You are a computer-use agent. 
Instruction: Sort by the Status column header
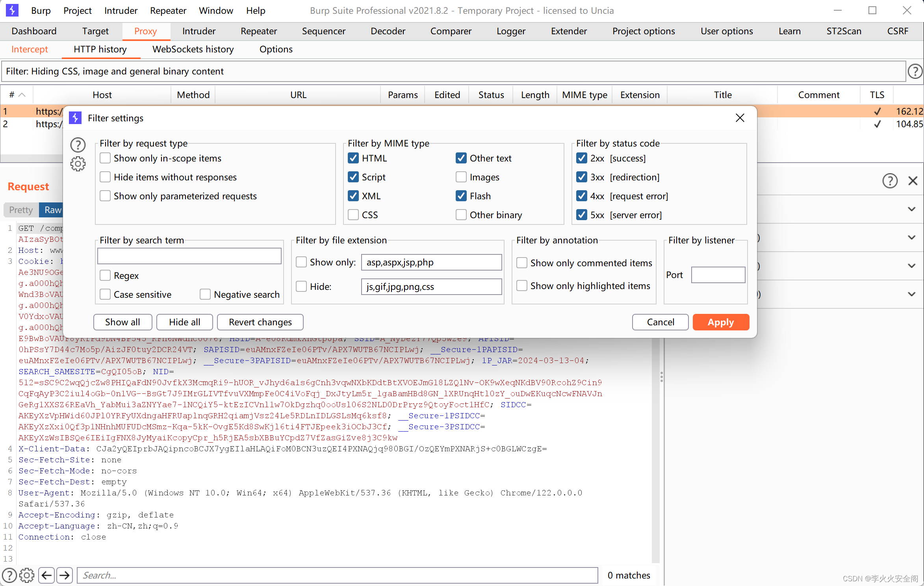tap(491, 95)
